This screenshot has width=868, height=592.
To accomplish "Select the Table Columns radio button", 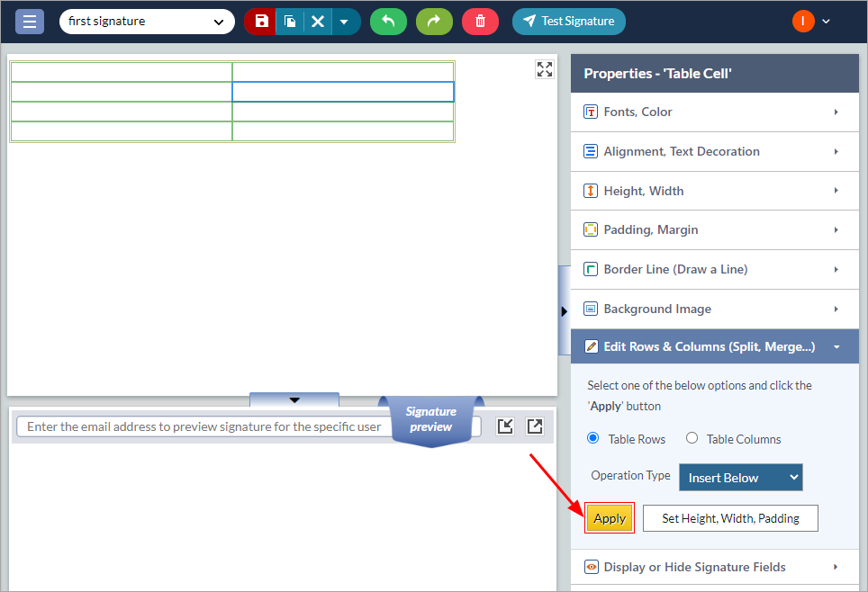I will (x=692, y=438).
